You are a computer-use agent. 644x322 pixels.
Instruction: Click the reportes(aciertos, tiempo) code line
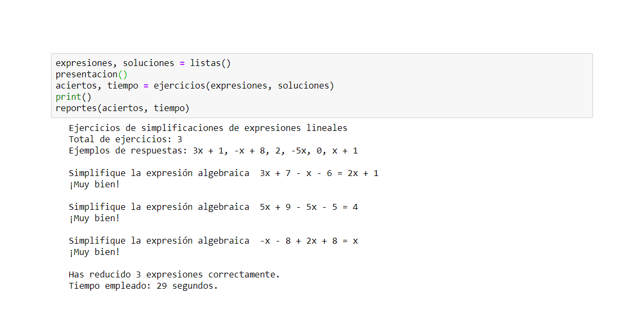[x=122, y=108]
